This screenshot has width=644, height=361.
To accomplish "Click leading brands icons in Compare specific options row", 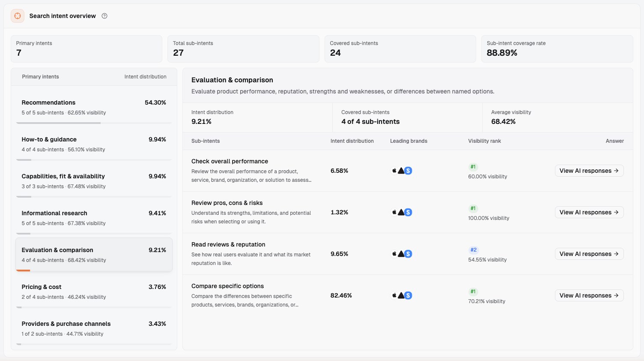I will pyautogui.click(x=401, y=295).
